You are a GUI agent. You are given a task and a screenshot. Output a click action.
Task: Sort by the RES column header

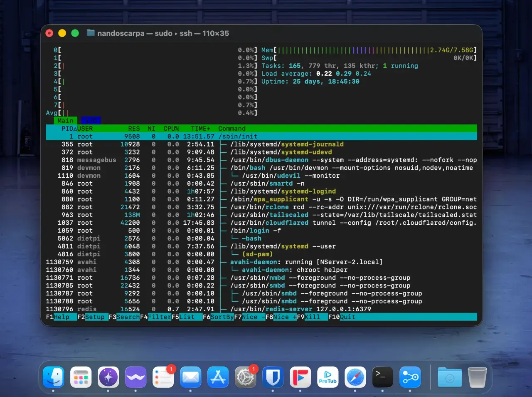(x=134, y=129)
